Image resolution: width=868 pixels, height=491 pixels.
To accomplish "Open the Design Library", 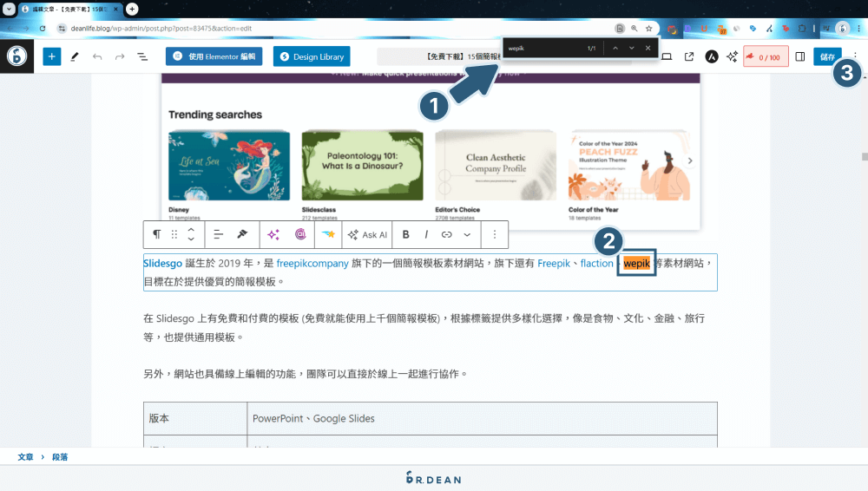I will pyautogui.click(x=312, y=56).
